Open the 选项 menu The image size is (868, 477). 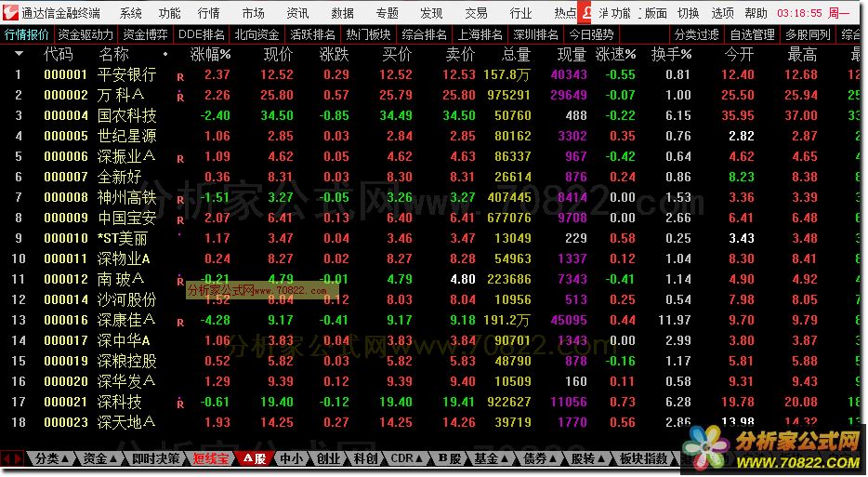[722, 13]
